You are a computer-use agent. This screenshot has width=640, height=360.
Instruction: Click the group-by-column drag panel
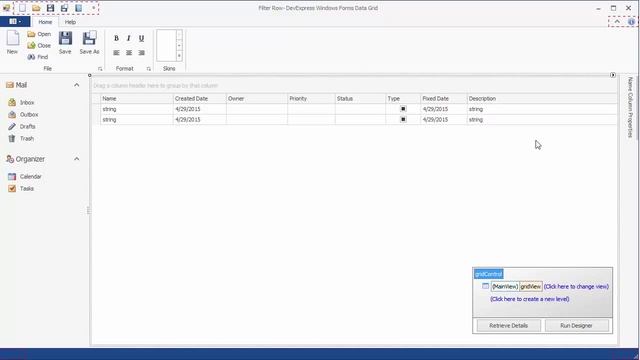[x=354, y=85]
